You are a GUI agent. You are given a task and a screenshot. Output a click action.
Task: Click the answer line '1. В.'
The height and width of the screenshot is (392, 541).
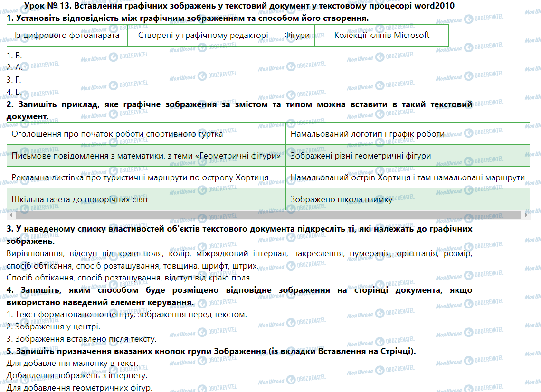coord(15,56)
